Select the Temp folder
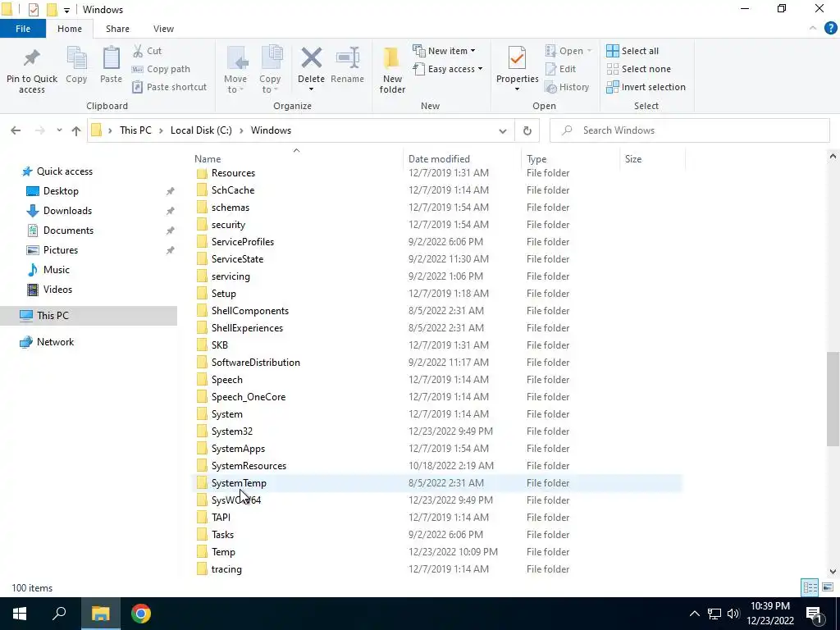Viewport: 840px width, 630px height. [223, 552]
